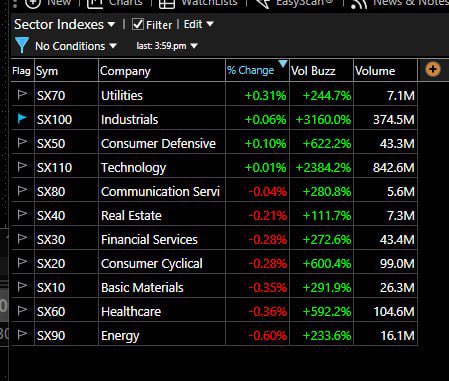Screen dimensions: 449x381
Task: Flag the SX50 Consumer Defensive row
Action: pos(22,143)
